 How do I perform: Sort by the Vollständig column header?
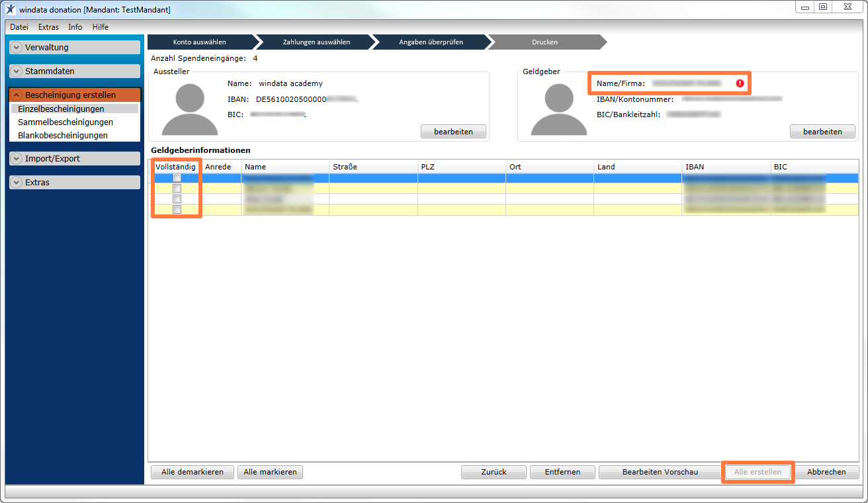click(x=175, y=167)
